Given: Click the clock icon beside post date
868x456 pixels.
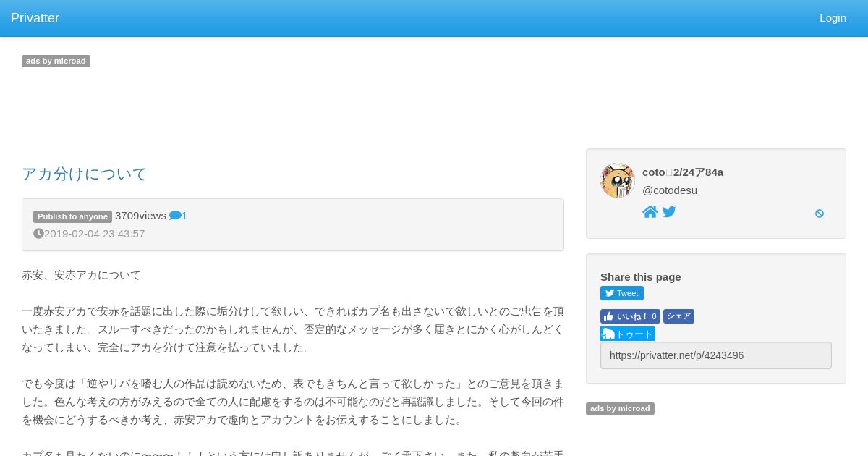Looking at the screenshot, I should click(38, 234).
